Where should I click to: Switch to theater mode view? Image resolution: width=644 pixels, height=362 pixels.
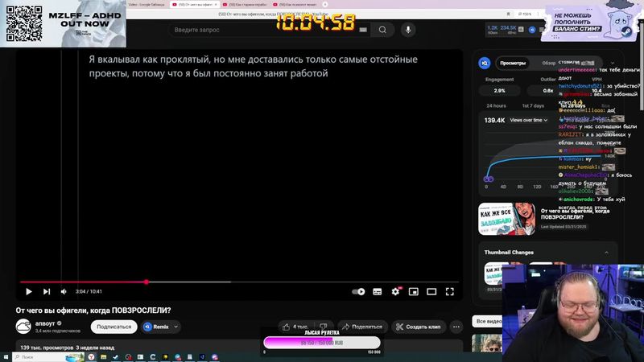tap(431, 291)
